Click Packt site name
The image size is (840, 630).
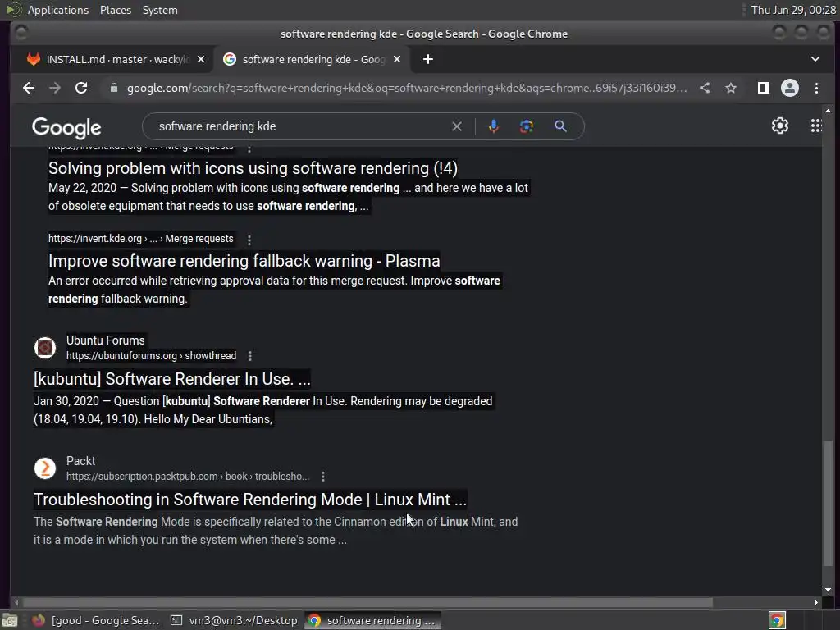tap(81, 461)
